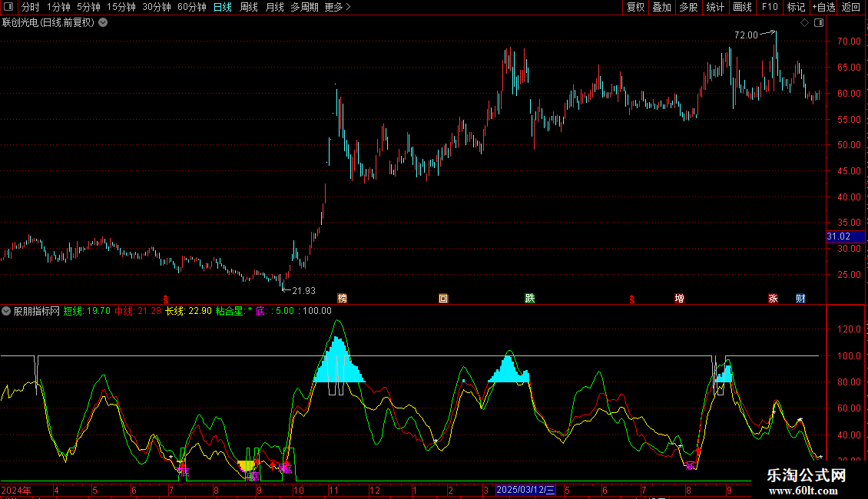Viewport: 868px width, 499px height.
Task: Activate the 画线 drawing tool
Action: (742, 7)
